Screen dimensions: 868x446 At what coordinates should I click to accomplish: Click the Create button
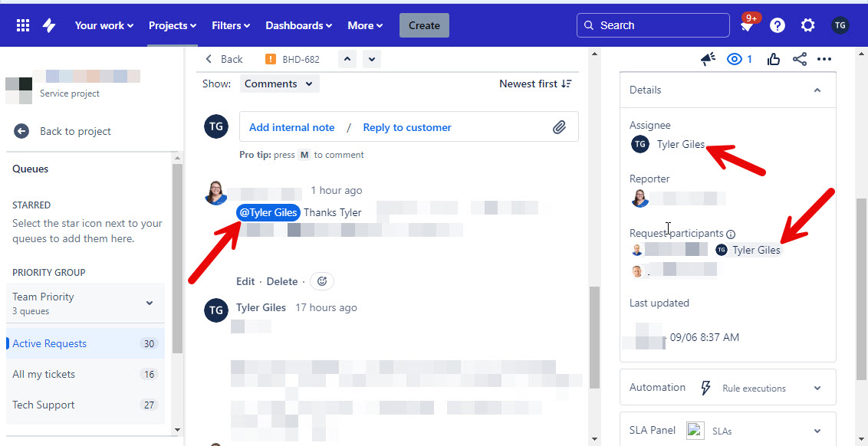point(424,25)
